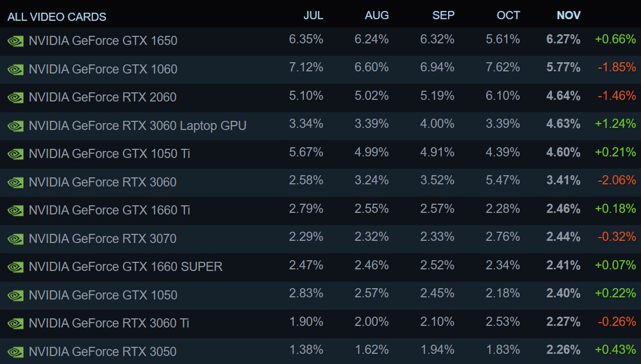The image size is (641, 364).
Task: Select the JUL column header
Action: [313, 15]
